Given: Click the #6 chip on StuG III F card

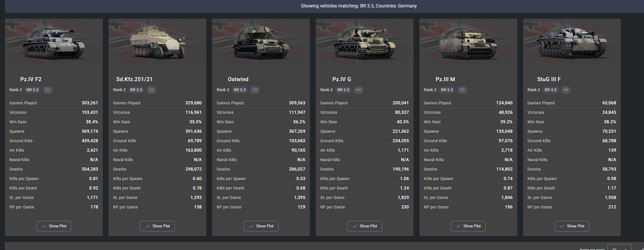Looking at the screenshot, I should click(566, 90).
